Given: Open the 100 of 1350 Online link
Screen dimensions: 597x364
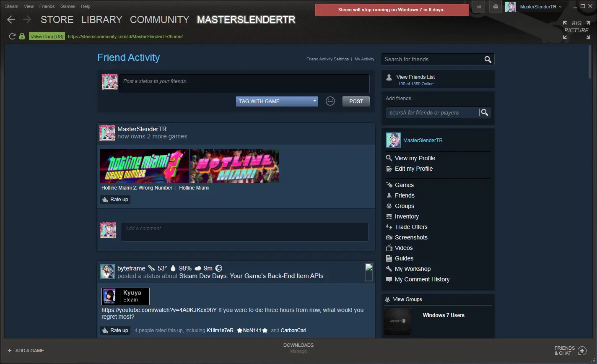Looking at the screenshot, I should point(416,84).
